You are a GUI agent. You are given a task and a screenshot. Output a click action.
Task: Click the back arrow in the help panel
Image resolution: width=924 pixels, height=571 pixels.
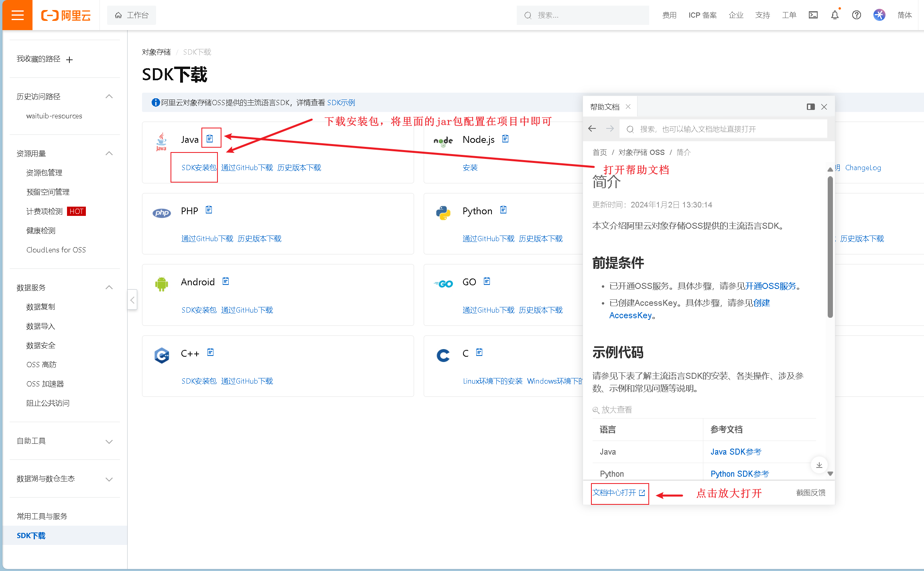(592, 129)
